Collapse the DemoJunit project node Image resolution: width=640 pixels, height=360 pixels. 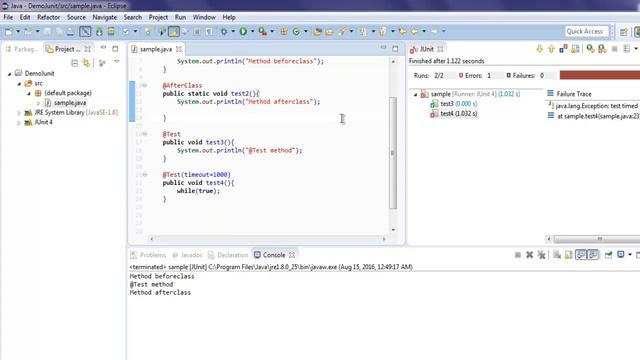(x=9, y=74)
